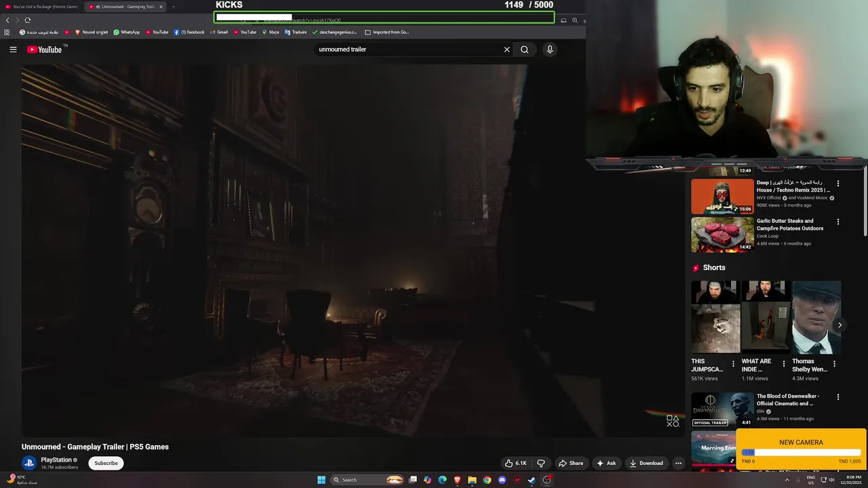The height and width of the screenshot is (488, 868).
Task: Click the video player area
Action: [353, 251]
